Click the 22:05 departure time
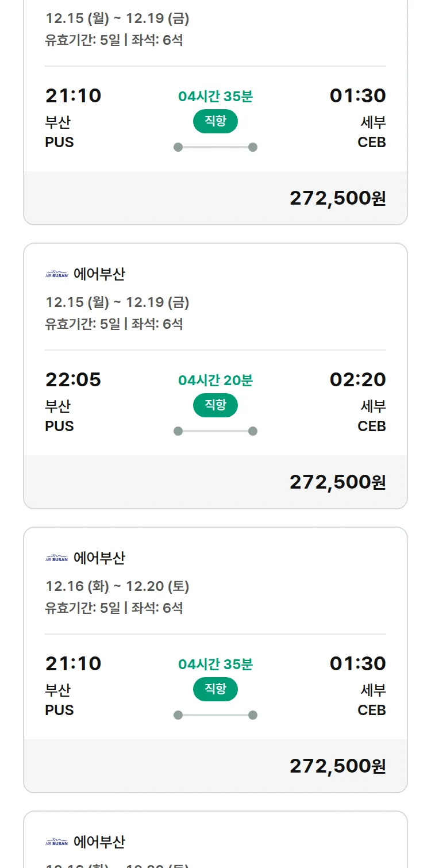This screenshot has width=431, height=868. [73, 379]
